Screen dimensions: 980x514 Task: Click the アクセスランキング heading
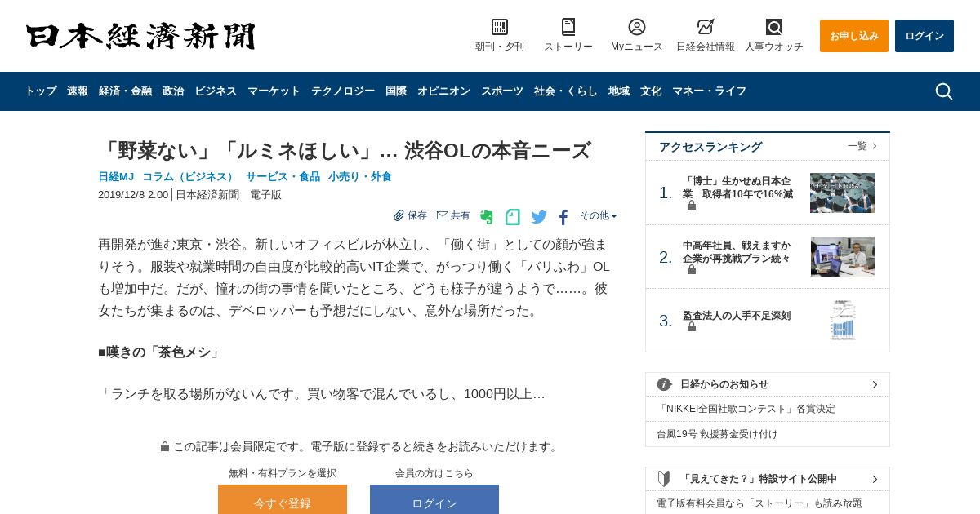710,147
